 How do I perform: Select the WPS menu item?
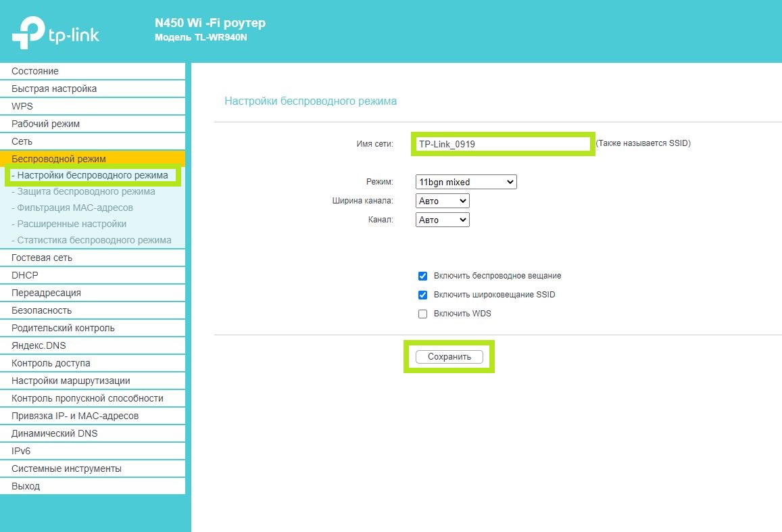(x=22, y=106)
